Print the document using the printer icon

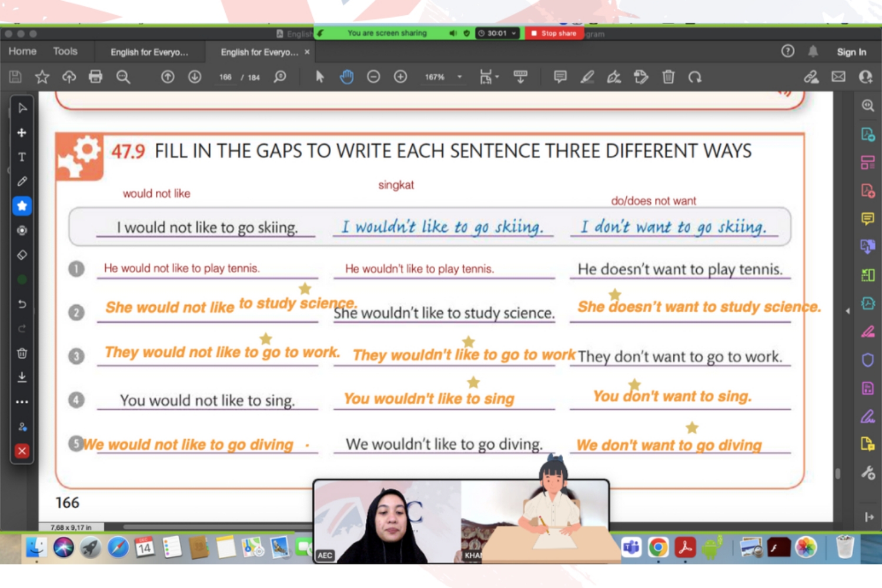pyautogui.click(x=95, y=76)
